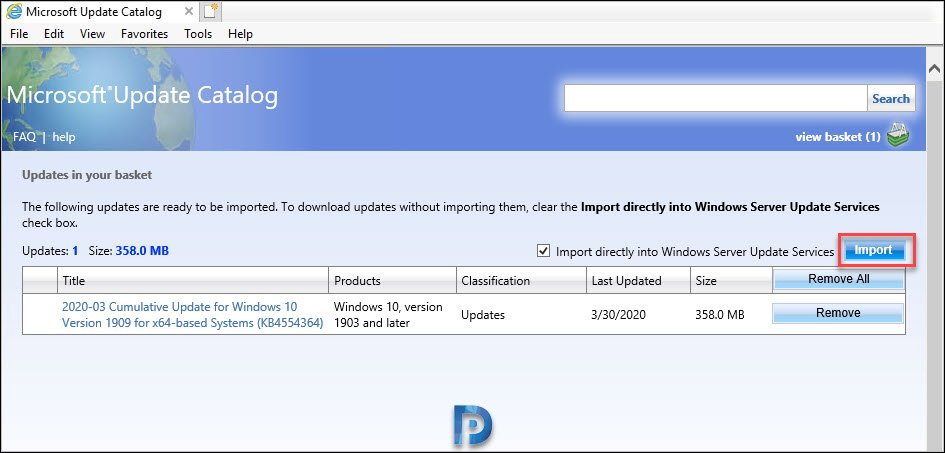Close the Microsoft Update Catalog tab
Image resolution: width=945 pixels, height=453 pixels.
click(x=189, y=11)
